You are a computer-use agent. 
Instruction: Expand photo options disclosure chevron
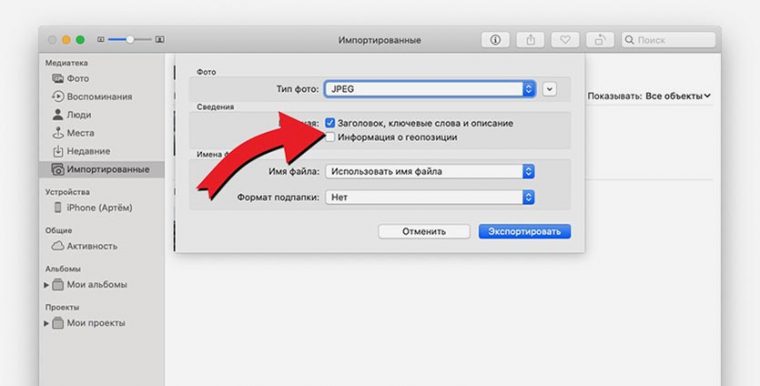tap(549, 89)
